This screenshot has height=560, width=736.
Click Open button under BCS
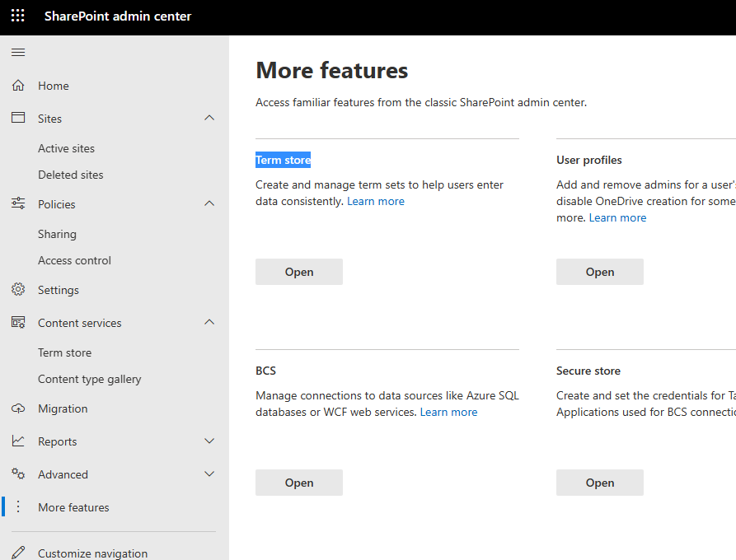pyautogui.click(x=299, y=482)
